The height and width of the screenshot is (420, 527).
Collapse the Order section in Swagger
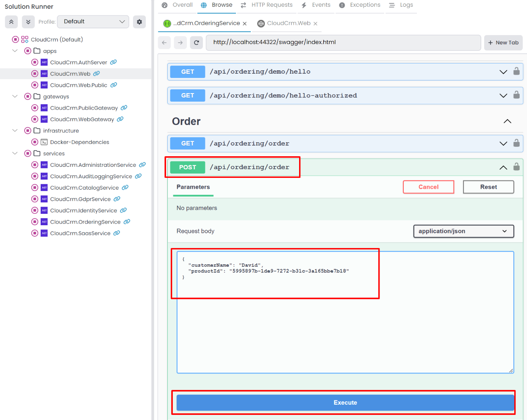507,121
